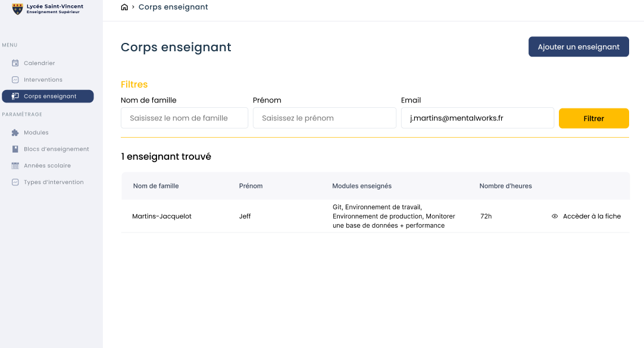This screenshot has height=348, width=644.
Task: Click the eye icon beside Accéder à la fiche
Action: tap(555, 216)
